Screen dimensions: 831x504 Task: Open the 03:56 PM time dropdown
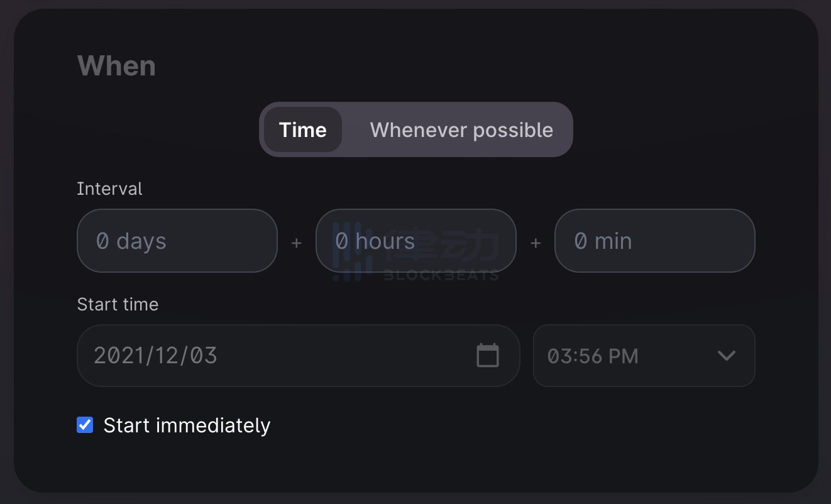(644, 356)
